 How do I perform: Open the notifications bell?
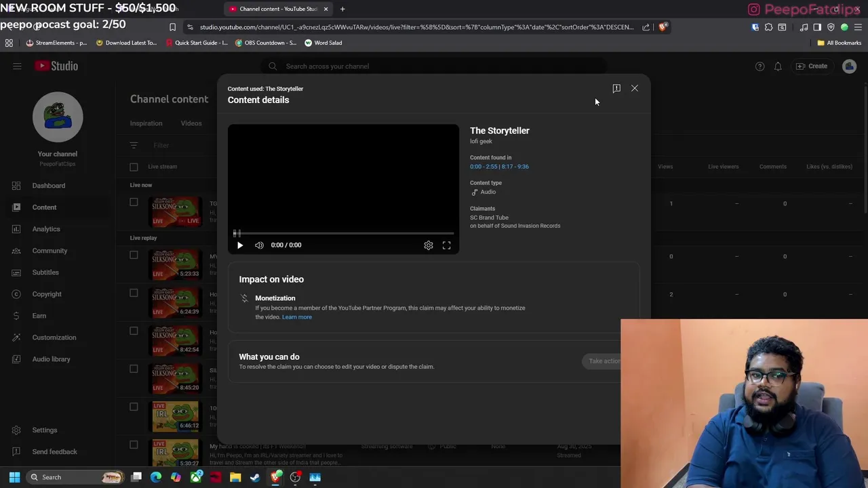click(x=778, y=66)
